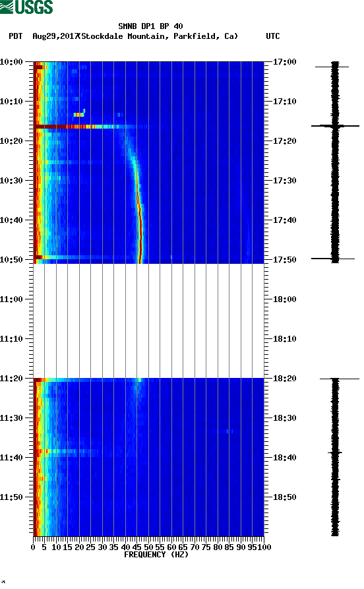This screenshot has width=364, height=589.
Task: Click the 11:30 PDT time label
Action: 11,418
